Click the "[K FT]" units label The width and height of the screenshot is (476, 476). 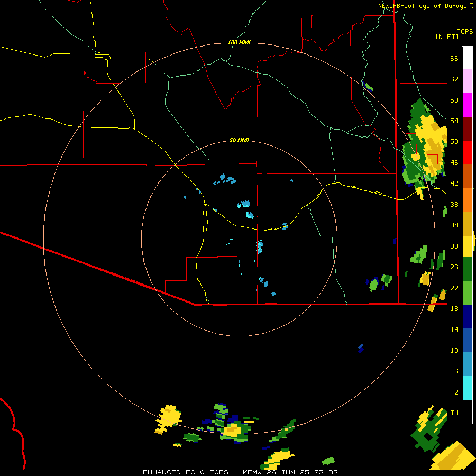447,36
